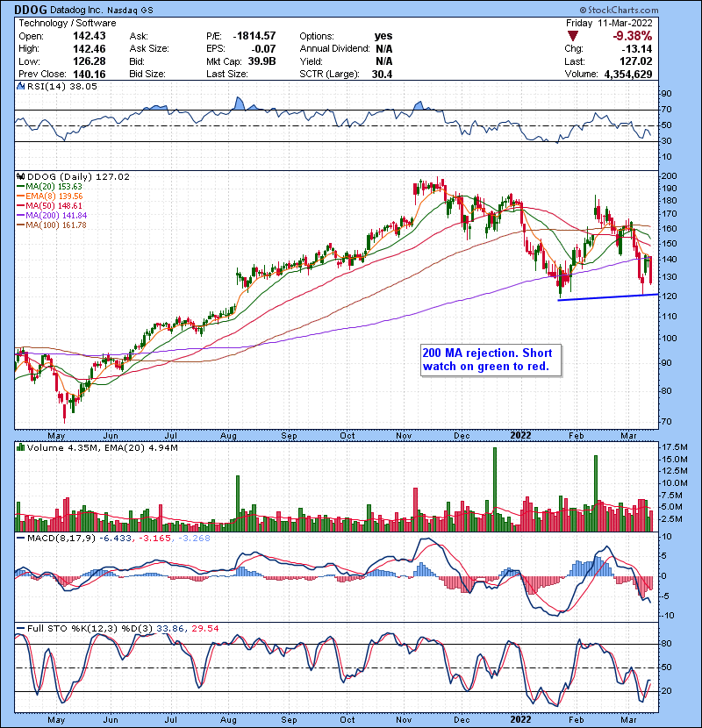Click the Nasdaq GS exchange label
This screenshot has height=728, width=702.
130,10
